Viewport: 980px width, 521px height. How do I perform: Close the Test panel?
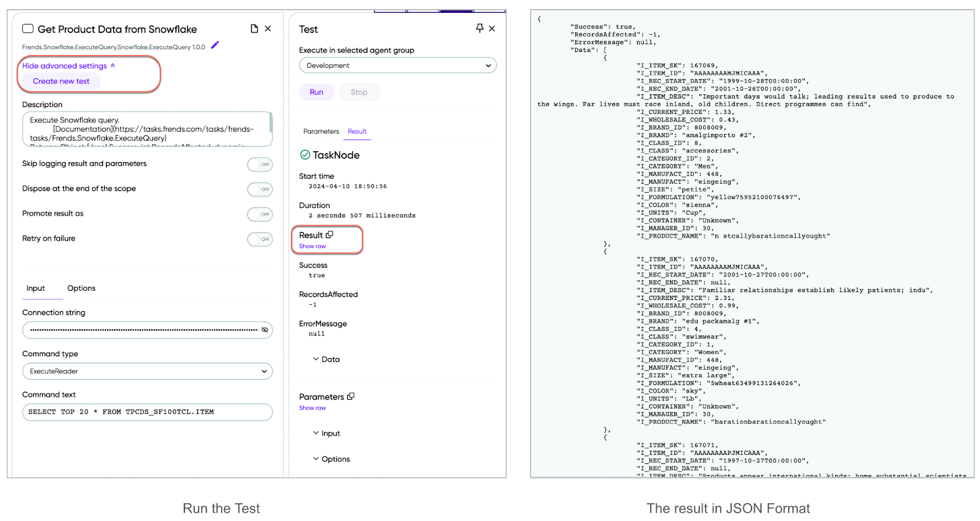pyautogui.click(x=492, y=29)
